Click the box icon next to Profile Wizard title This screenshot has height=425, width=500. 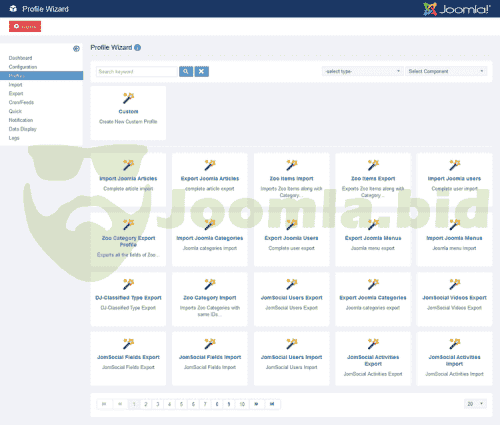click(13, 9)
